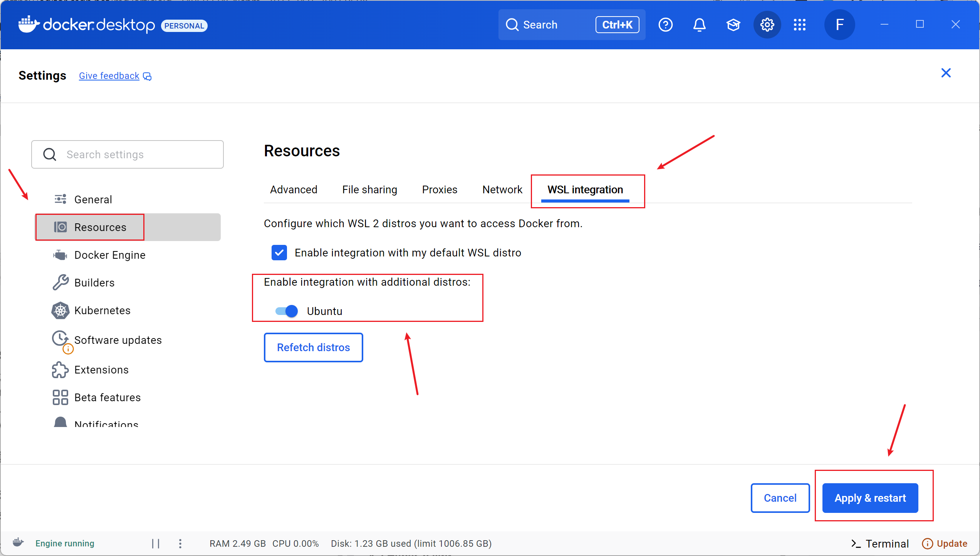Viewport: 980px width, 556px height.
Task: Toggle default WSL distro integration checkbox
Action: coord(279,253)
